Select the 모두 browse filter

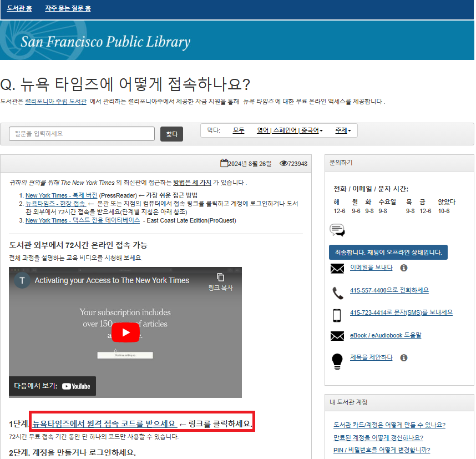coord(239,130)
